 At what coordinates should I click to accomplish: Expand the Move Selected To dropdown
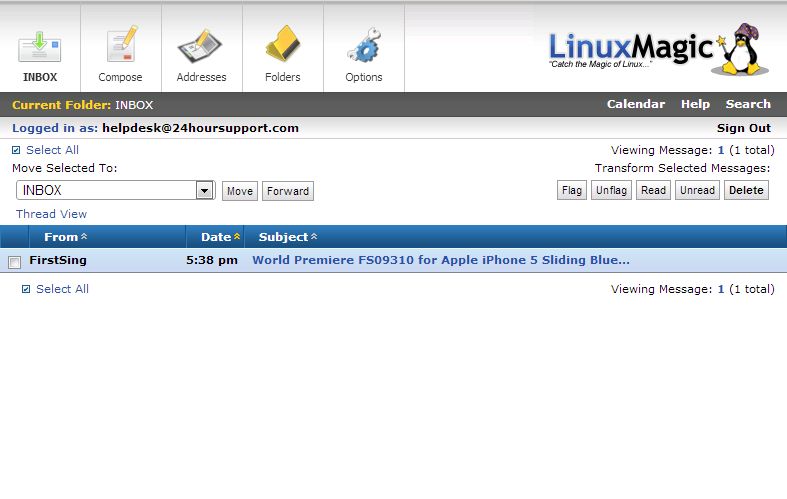[205, 190]
